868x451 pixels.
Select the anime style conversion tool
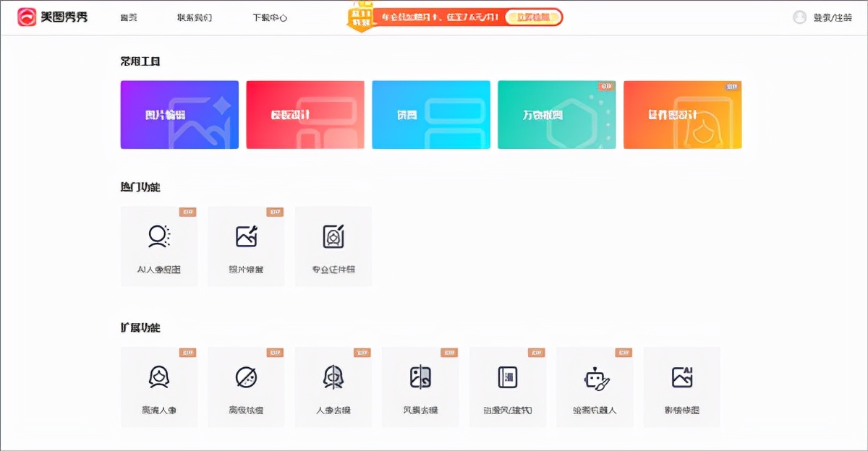pyautogui.click(x=507, y=386)
